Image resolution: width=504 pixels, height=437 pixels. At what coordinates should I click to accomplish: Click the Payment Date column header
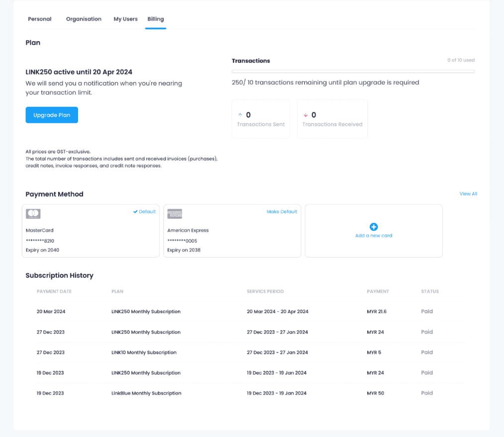(54, 291)
